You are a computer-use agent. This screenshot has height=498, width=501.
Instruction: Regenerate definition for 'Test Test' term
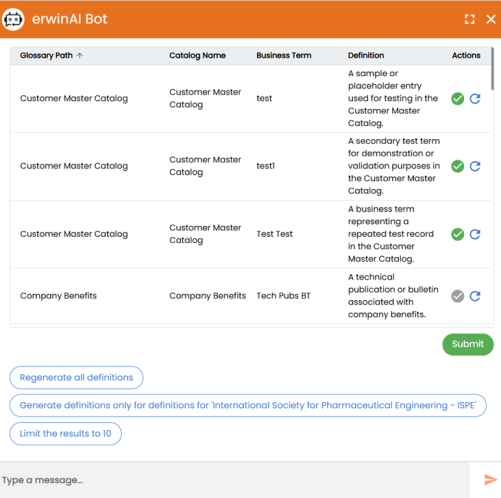tap(475, 234)
